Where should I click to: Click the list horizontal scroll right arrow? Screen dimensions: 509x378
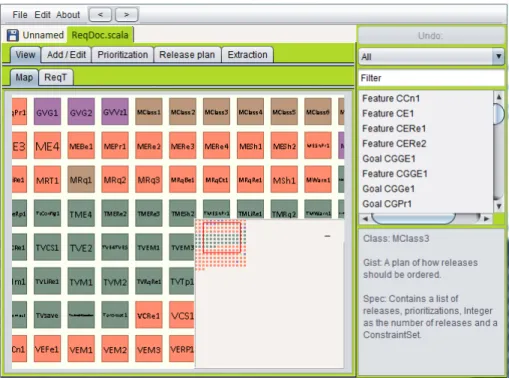487,219
